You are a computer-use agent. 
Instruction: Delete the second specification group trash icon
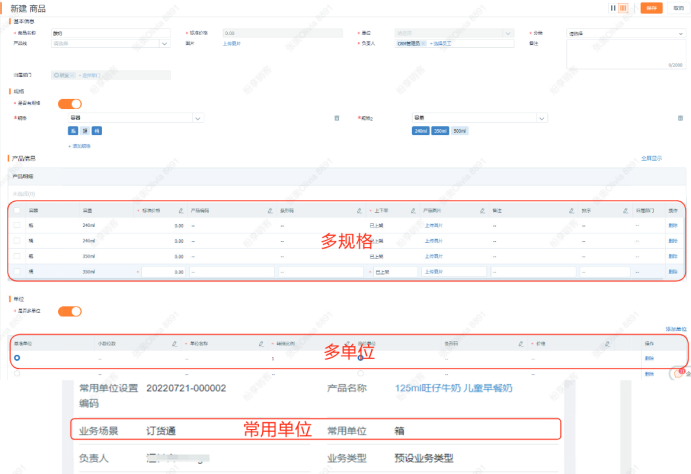pyautogui.click(x=679, y=118)
